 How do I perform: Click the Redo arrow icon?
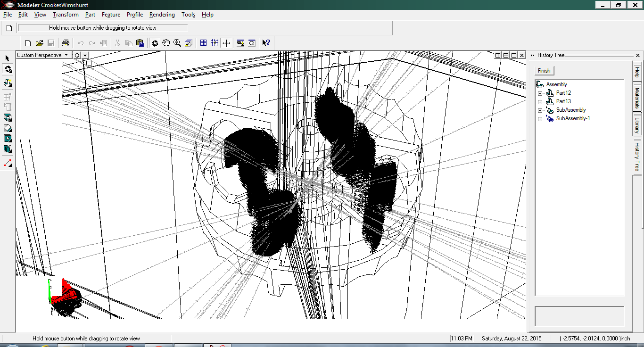(92, 43)
